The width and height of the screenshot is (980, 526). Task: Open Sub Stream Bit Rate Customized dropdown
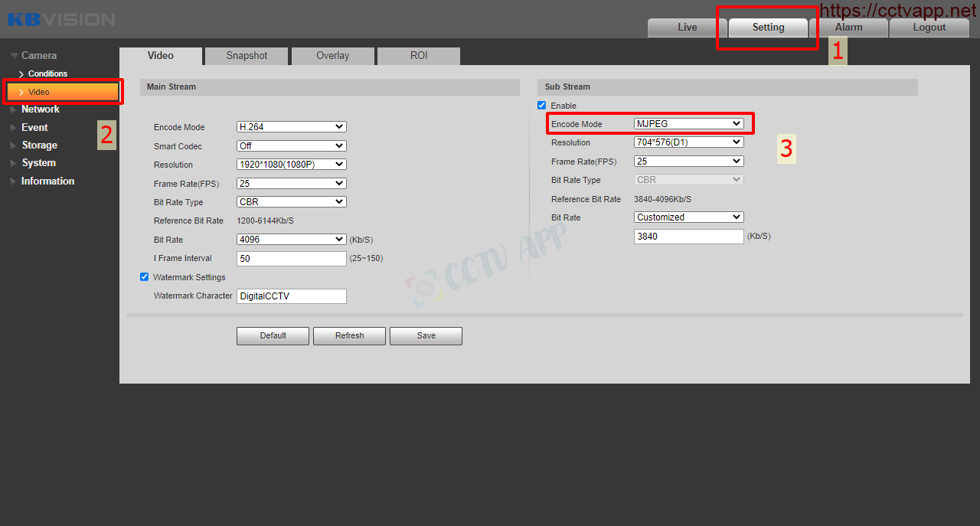pyautogui.click(x=689, y=217)
